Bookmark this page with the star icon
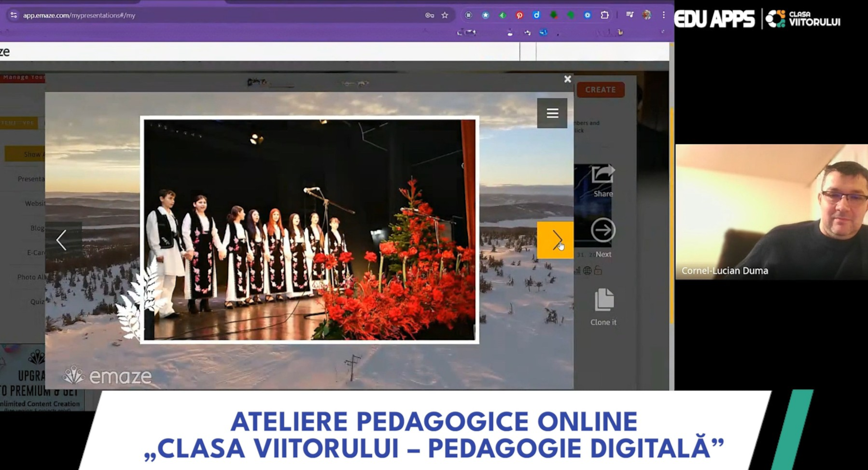Screen dimensions: 868x470 pyautogui.click(x=445, y=15)
